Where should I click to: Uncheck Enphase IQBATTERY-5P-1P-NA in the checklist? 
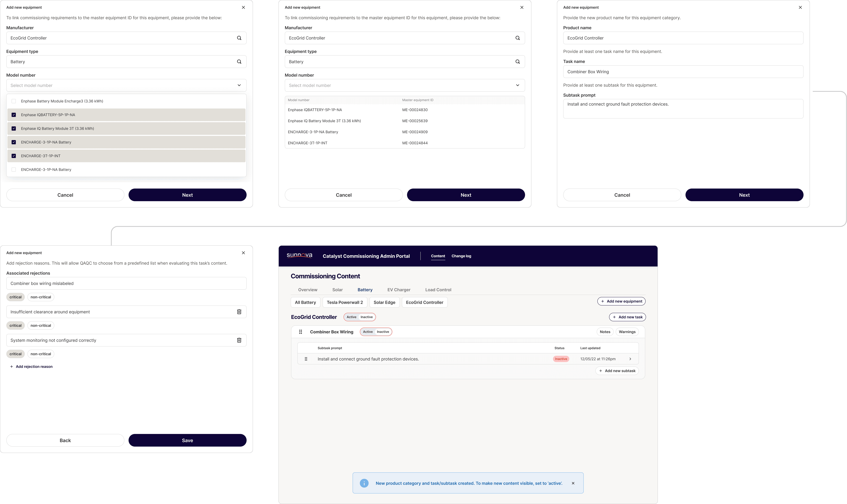[14, 115]
